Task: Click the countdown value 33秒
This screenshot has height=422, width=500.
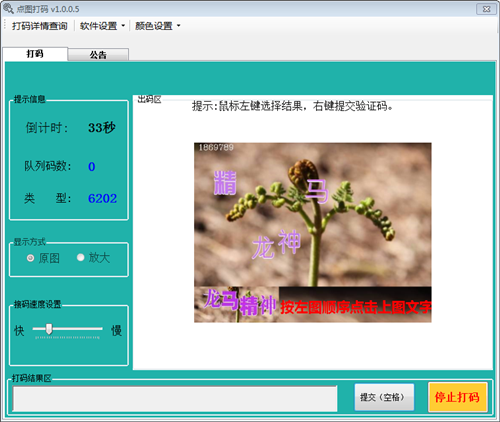Action: click(x=102, y=128)
